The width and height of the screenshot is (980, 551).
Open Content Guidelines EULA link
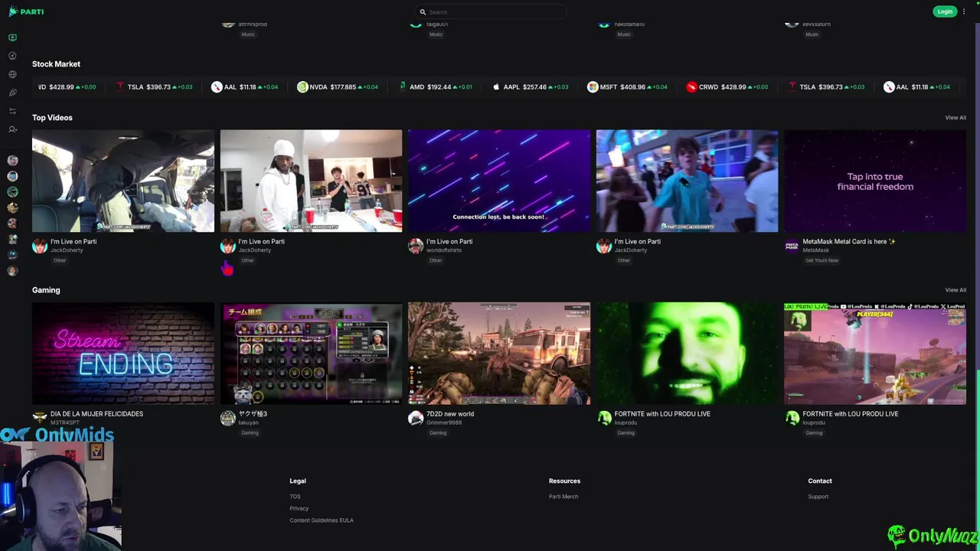[x=322, y=520]
